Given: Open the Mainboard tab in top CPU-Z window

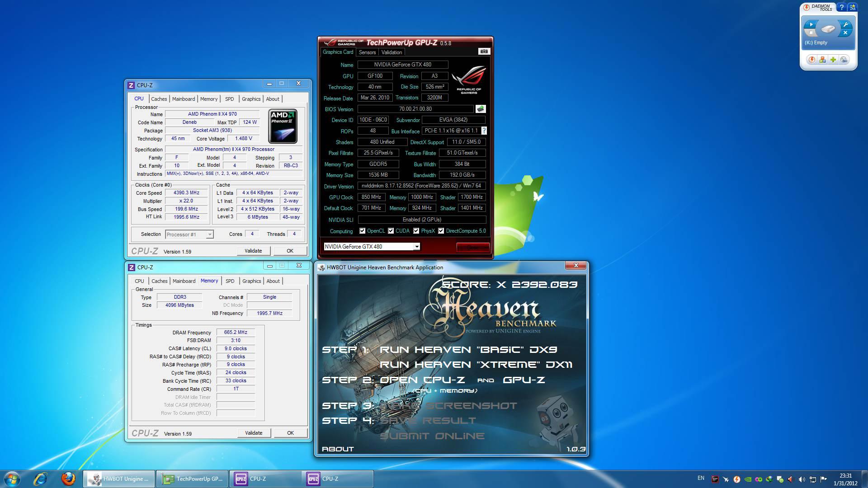Looking at the screenshot, I should pyautogui.click(x=184, y=99).
